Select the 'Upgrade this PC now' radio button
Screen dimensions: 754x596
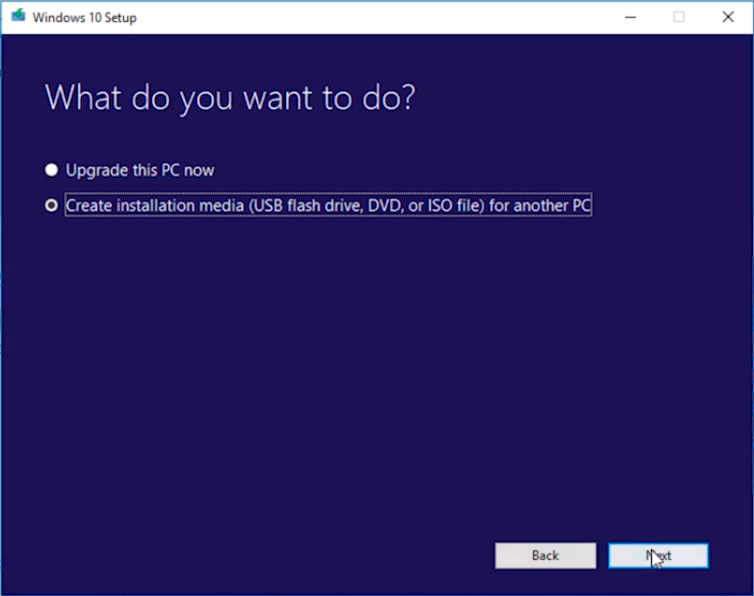click(52, 170)
